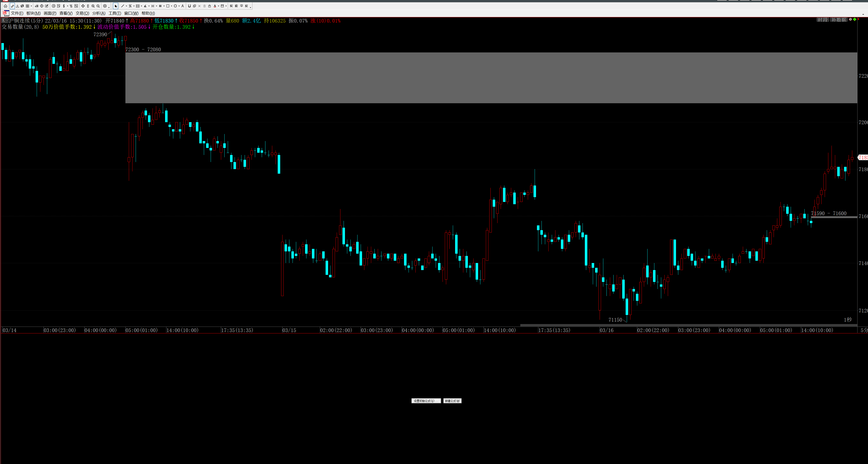Click the zoom in magnifier icon
This screenshot has height=464, width=868.
coord(93,6)
